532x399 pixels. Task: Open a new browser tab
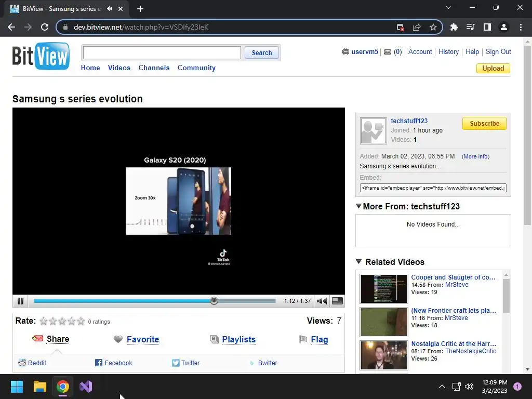140,9
